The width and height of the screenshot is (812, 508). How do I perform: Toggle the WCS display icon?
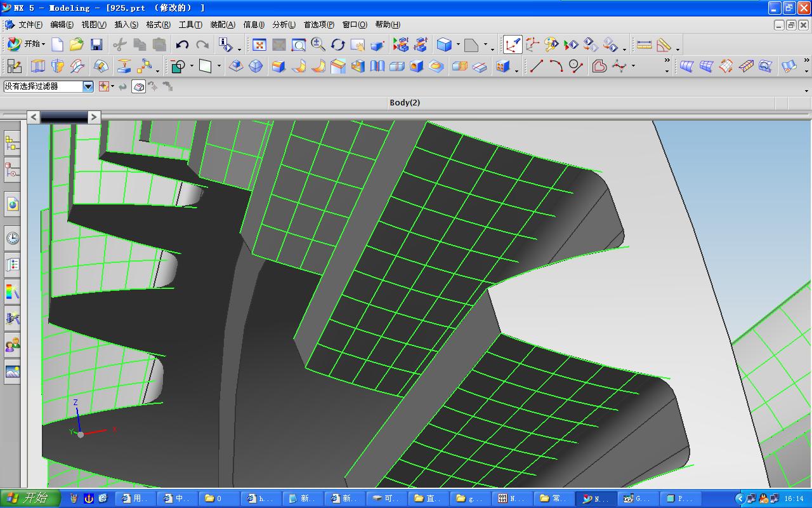click(x=512, y=44)
